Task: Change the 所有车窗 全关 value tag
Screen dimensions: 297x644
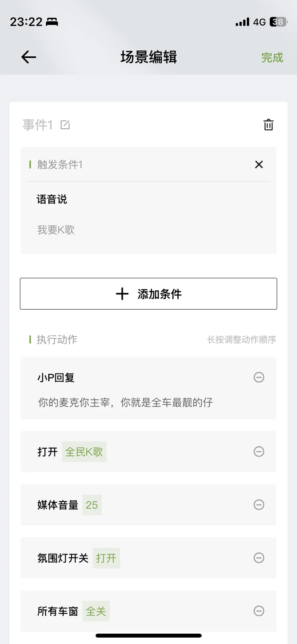Action: point(96,611)
